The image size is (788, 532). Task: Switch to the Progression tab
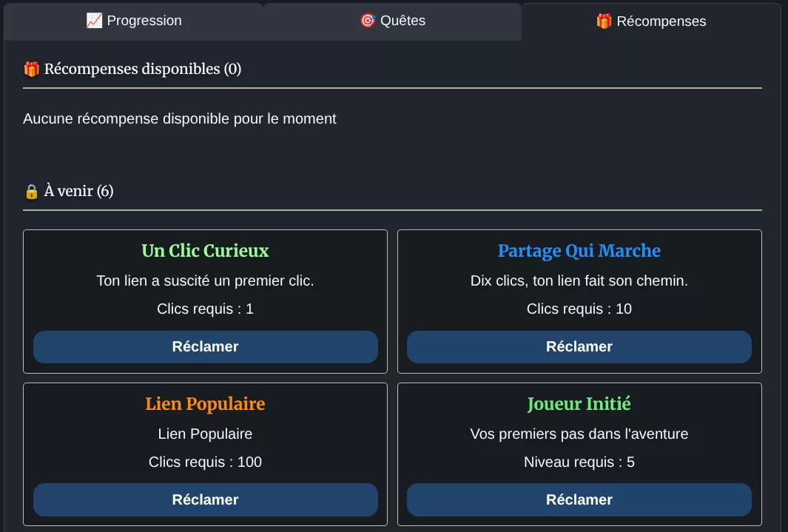134,21
